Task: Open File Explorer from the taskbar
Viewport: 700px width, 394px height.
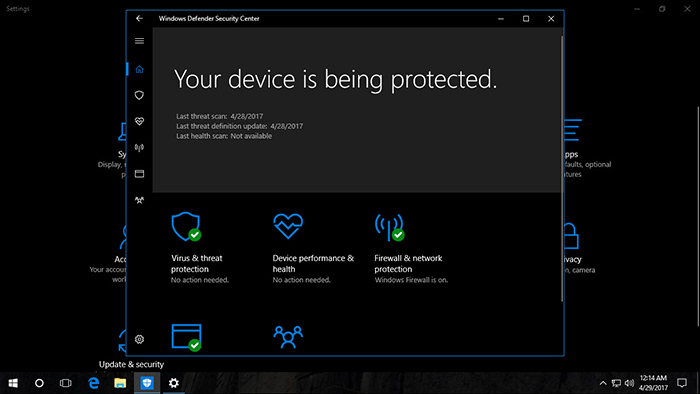Action: pyautogui.click(x=120, y=383)
